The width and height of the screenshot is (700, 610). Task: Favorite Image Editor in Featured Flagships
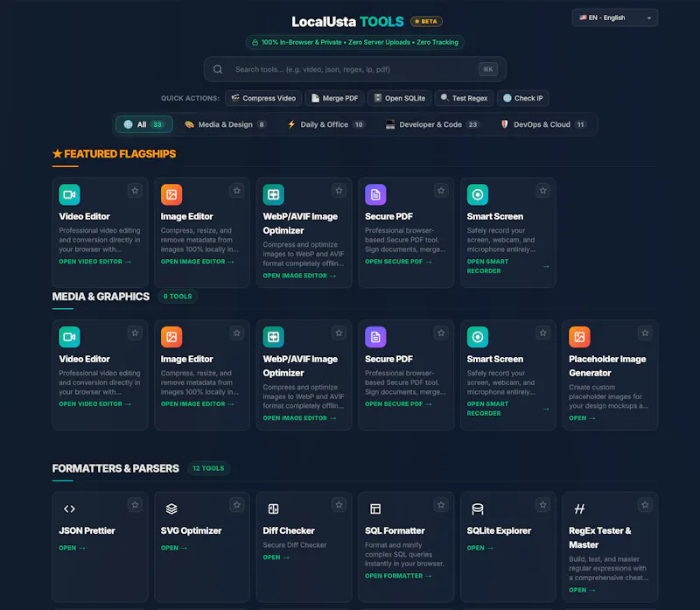pos(237,191)
